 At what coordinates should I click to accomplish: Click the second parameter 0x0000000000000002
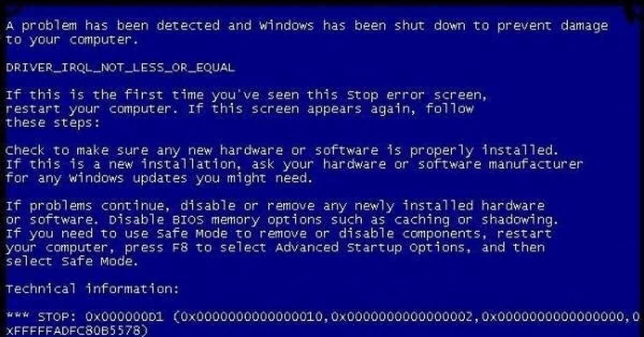401,317
